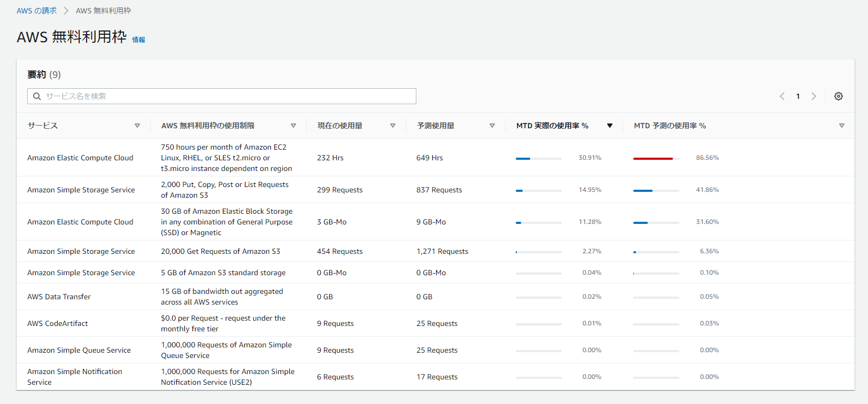868x404 pixels.
Task: Sort by AWS 無料利用枠の使用制限 column arrow
Action: point(293,126)
